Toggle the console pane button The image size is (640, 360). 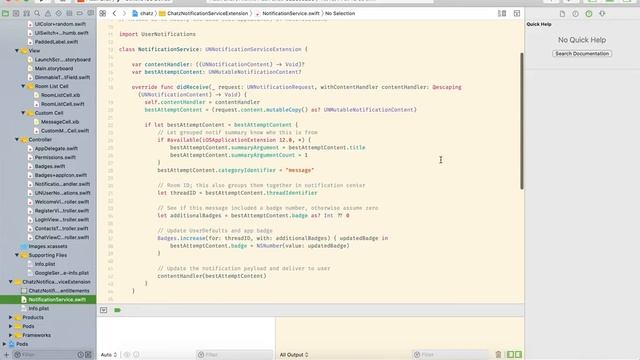coord(518,355)
